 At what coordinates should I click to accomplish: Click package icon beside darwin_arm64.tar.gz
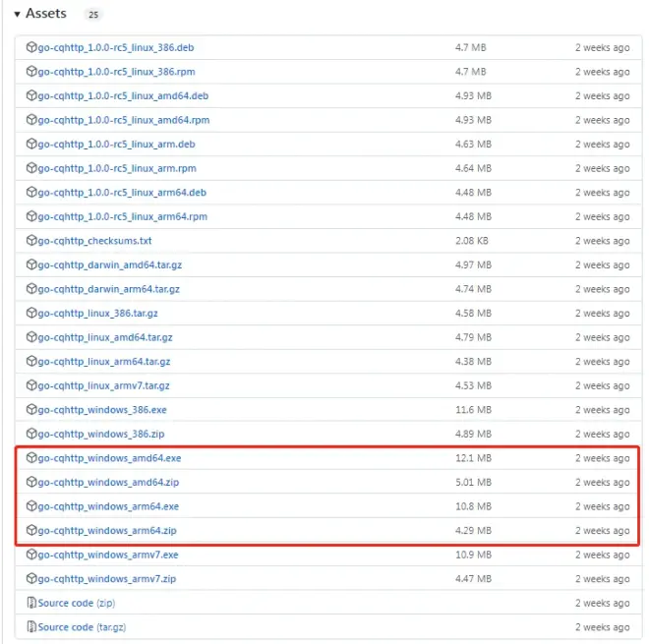31,288
